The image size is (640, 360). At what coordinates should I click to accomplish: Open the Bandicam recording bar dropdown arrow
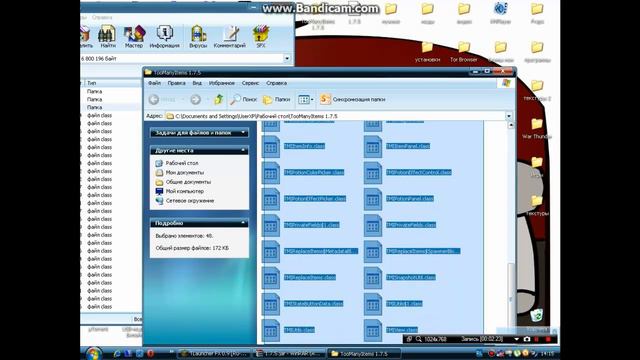pos(517,339)
